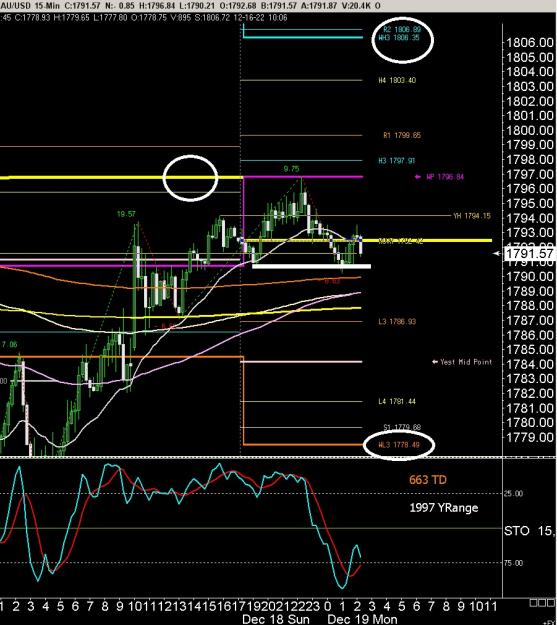Select the YH 1794.15 yesterday high label

tap(472, 216)
